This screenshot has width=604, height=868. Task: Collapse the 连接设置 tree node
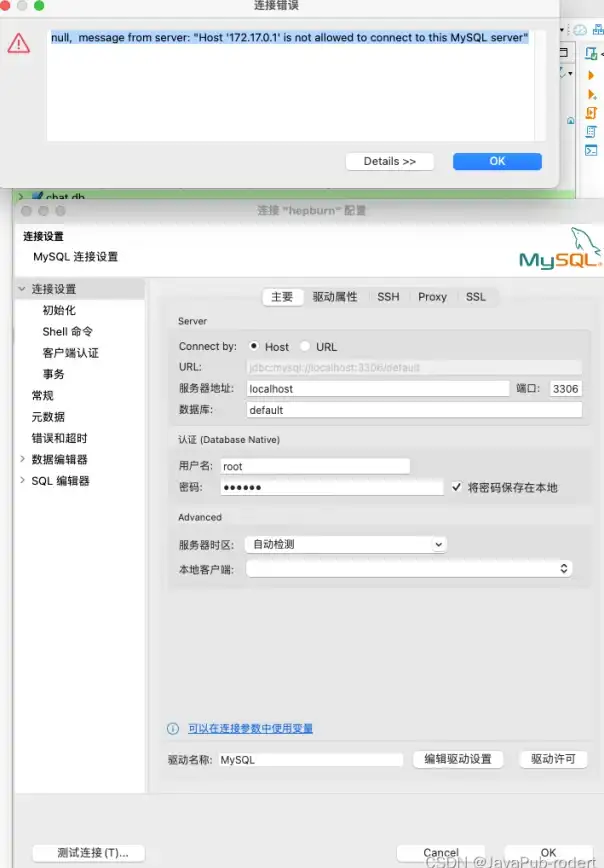(x=22, y=288)
